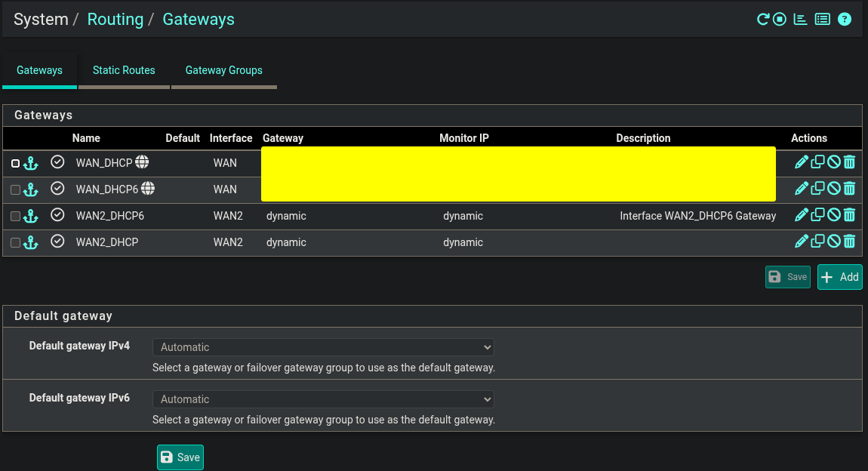Open the status log list icon in header
The image size is (868, 471).
823,20
